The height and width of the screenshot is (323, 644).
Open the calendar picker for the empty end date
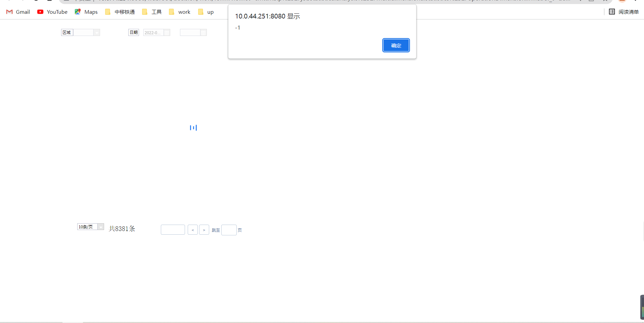[203, 33]
